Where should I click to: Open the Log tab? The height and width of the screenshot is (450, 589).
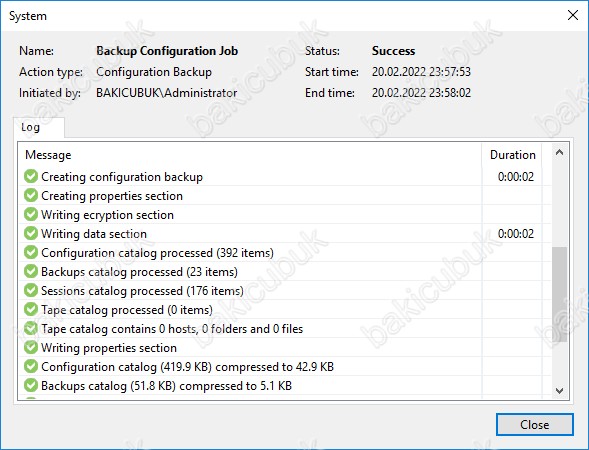pyautogui.click(x=30, y=127)
